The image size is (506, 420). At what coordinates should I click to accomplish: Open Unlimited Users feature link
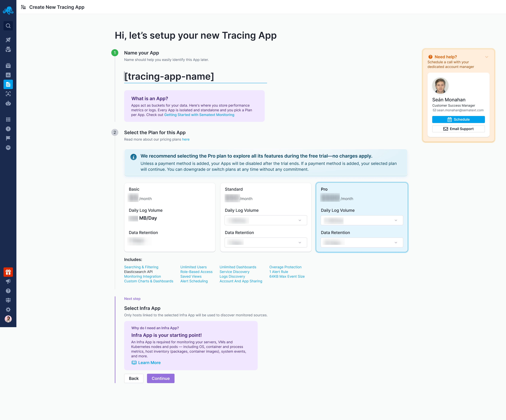194,267
